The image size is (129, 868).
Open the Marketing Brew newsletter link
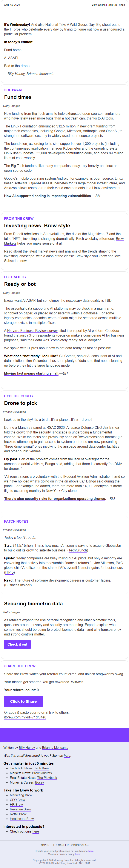click(x=21, y=795)
